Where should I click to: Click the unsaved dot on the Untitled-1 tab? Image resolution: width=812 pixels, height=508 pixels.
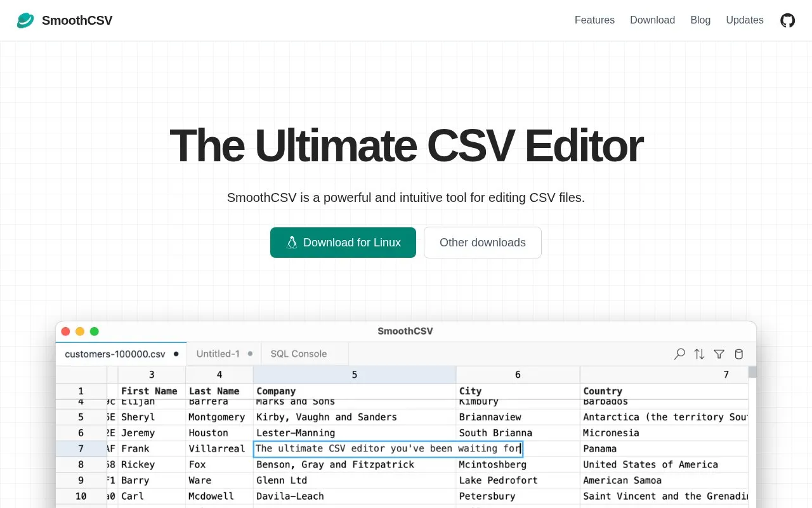click(x=250, y=354)
